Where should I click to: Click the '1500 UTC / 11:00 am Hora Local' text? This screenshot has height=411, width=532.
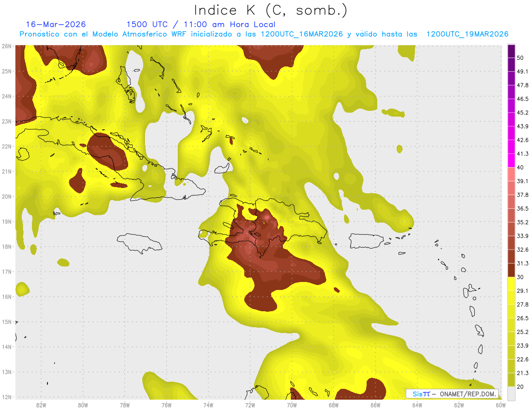tap(201, 24)
